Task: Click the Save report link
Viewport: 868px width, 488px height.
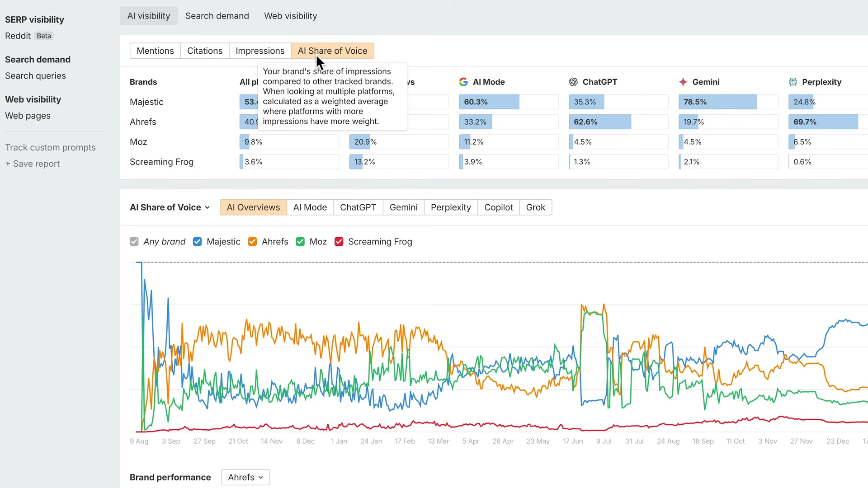Action: [x=32, y=164]
